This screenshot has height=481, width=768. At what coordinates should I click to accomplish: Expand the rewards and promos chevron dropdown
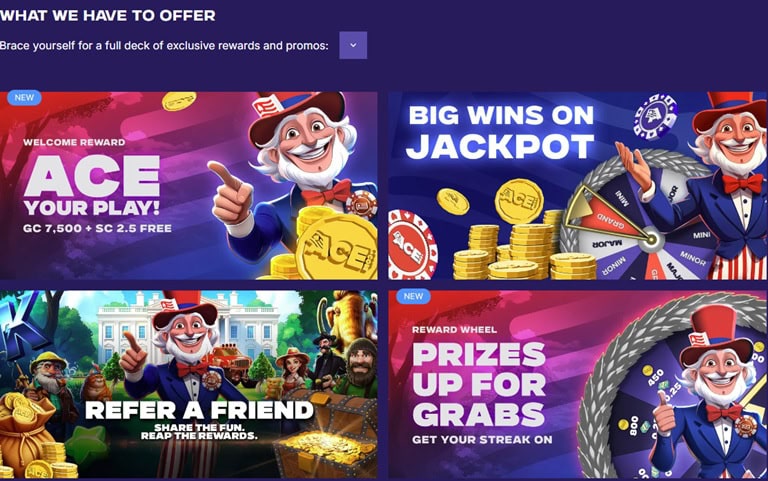click(x=353, y=45)
